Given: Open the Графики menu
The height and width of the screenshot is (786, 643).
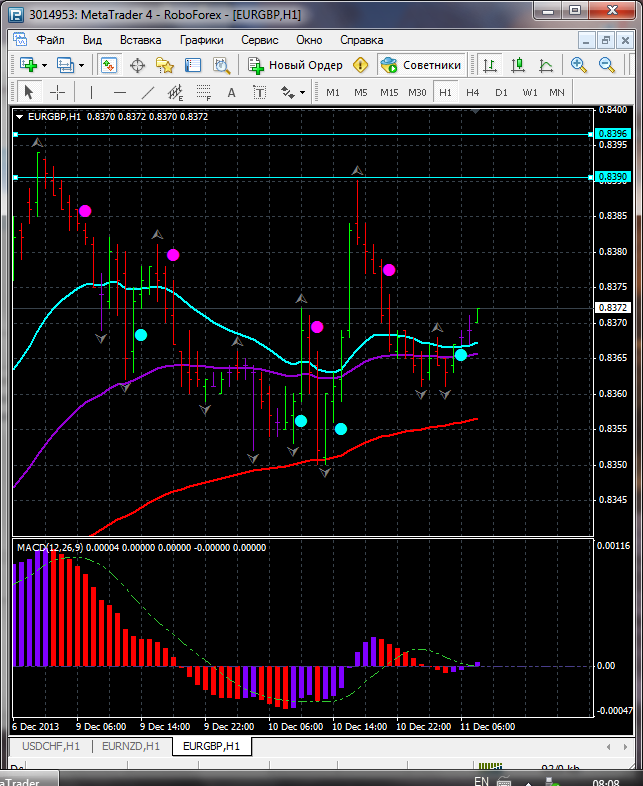Looking at the screenshot, I should coord(201,40).
